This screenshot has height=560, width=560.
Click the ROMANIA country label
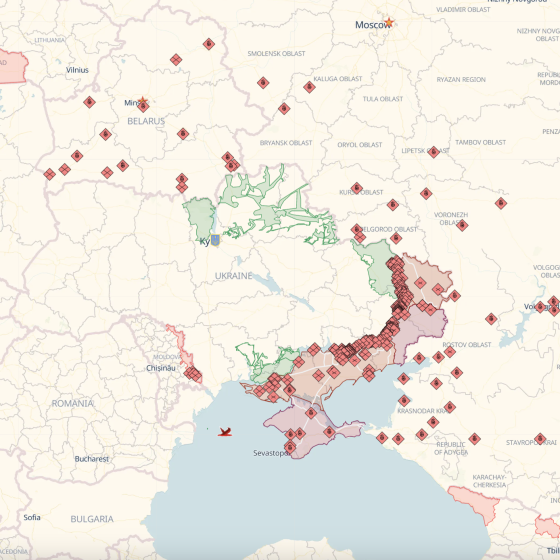[x=72, y=404]
